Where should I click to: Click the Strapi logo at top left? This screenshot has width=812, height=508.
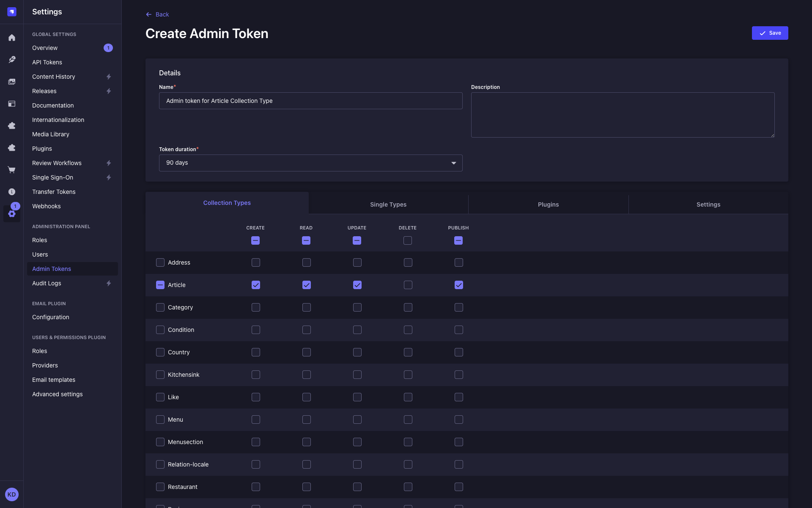[12, 12]
